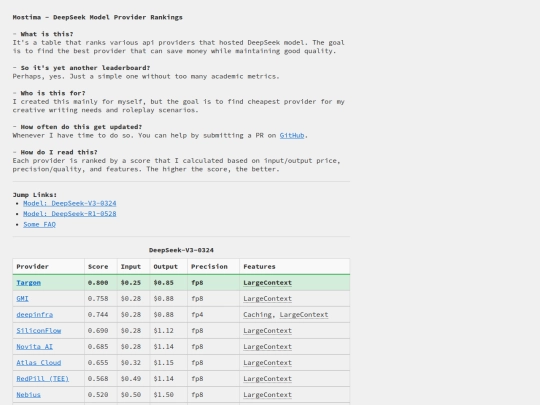Click SiliconFlow's score 0.690
Image resolution: width=540 pixels, height=405 pixels.
98,331
